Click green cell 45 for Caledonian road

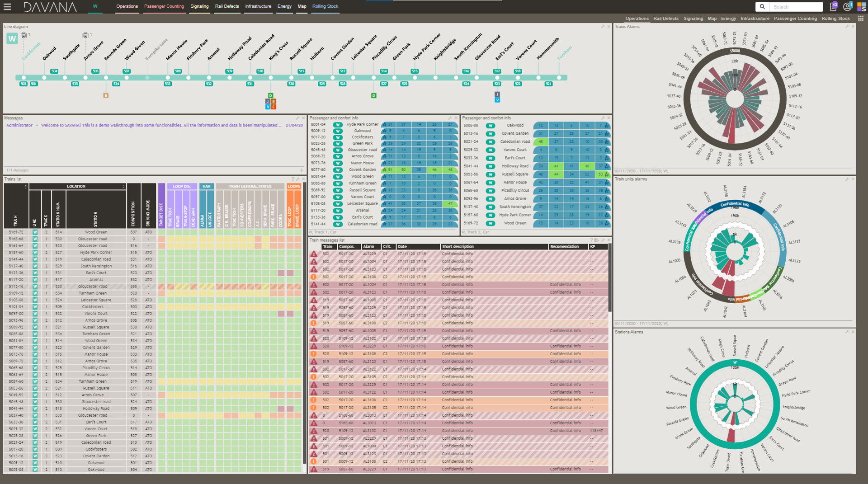(541, 142)
